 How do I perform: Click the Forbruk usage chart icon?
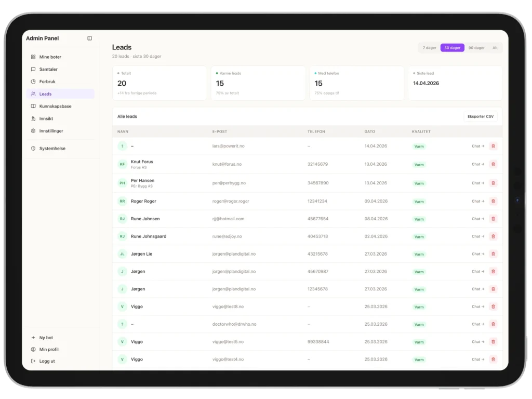pyautogui.click(x=33, y=82)
